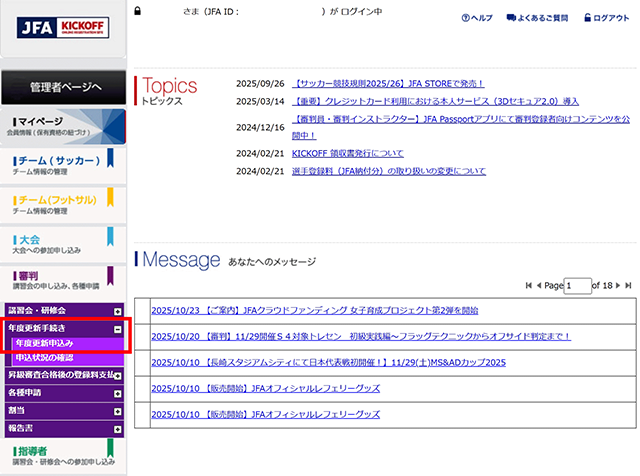
Task: Open the KICKOFF 領収書発行について topic link
Action: click(x=347, y=153)
